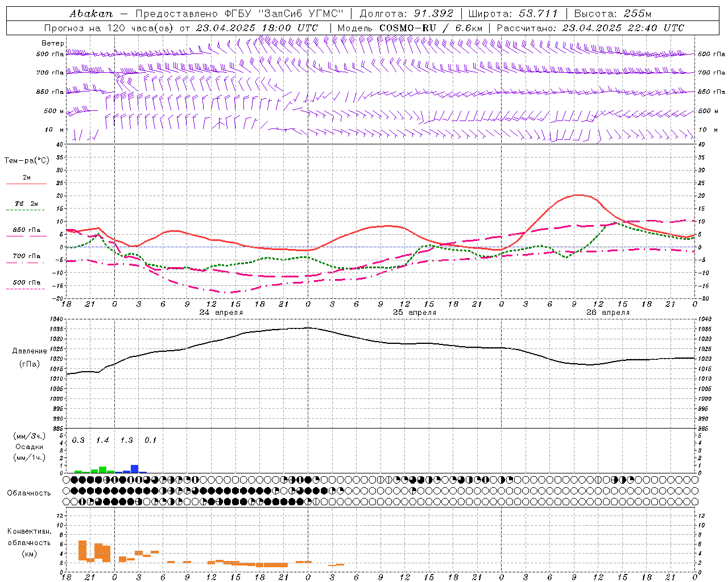Click the 3-hour precipitation value "1.4"
The width and height of the screenshot is (728, 582).
(x=102, y=440)
